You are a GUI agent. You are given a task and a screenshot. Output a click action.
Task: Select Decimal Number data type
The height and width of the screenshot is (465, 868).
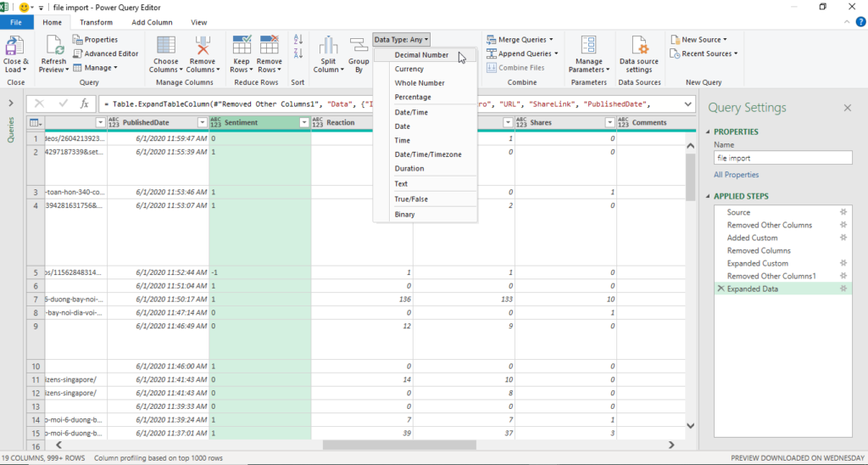click(x=426, y=55)
